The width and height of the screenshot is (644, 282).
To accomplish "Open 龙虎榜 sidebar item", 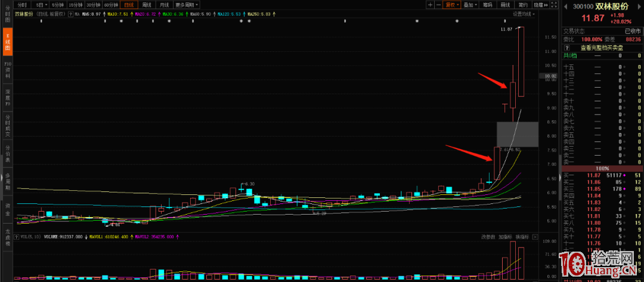I will point(7,237).
